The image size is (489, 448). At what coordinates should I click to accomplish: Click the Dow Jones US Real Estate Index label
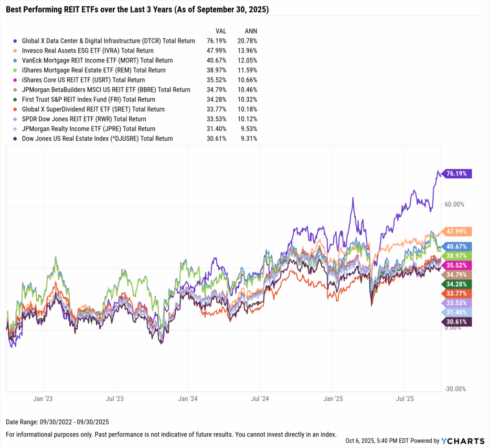point(97,139)
